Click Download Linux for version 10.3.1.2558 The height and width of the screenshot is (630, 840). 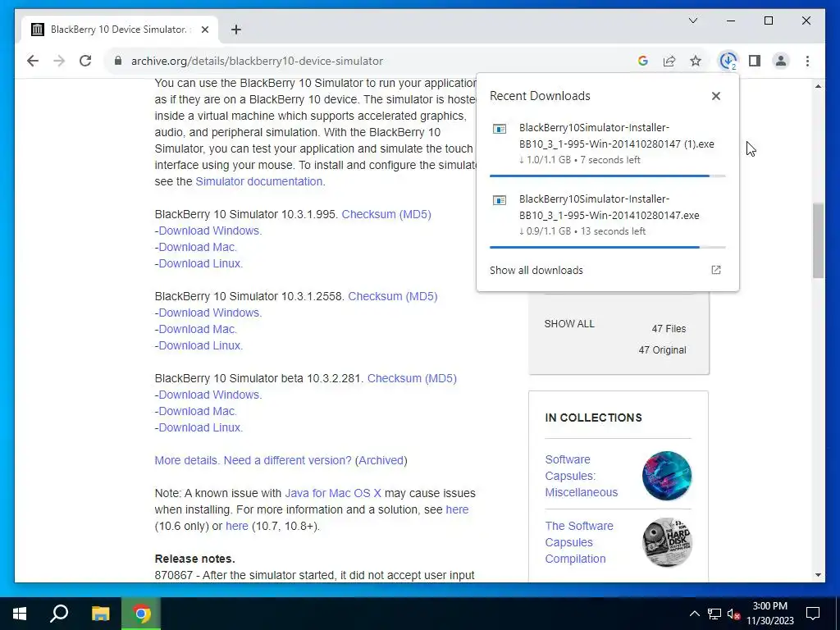[200, 345]
